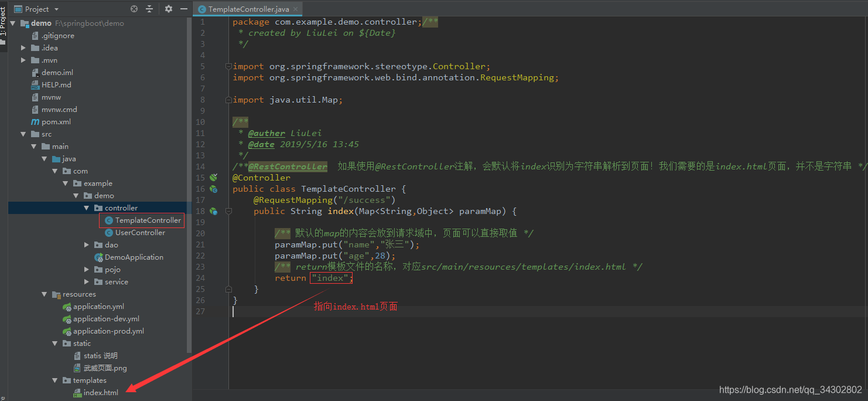Toggle fold marker at line 18 index method
868x401 pixels.
pyautogui.click(x=229, y=211)
